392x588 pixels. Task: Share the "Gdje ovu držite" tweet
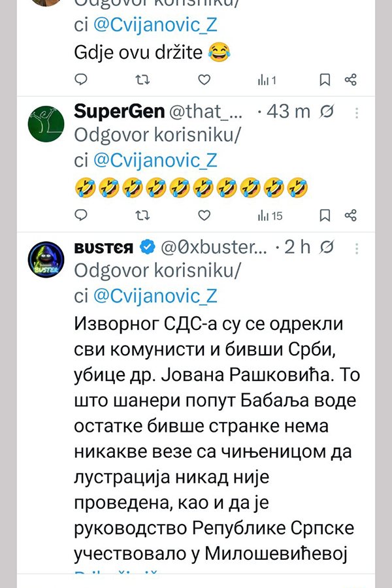point(351,80)
